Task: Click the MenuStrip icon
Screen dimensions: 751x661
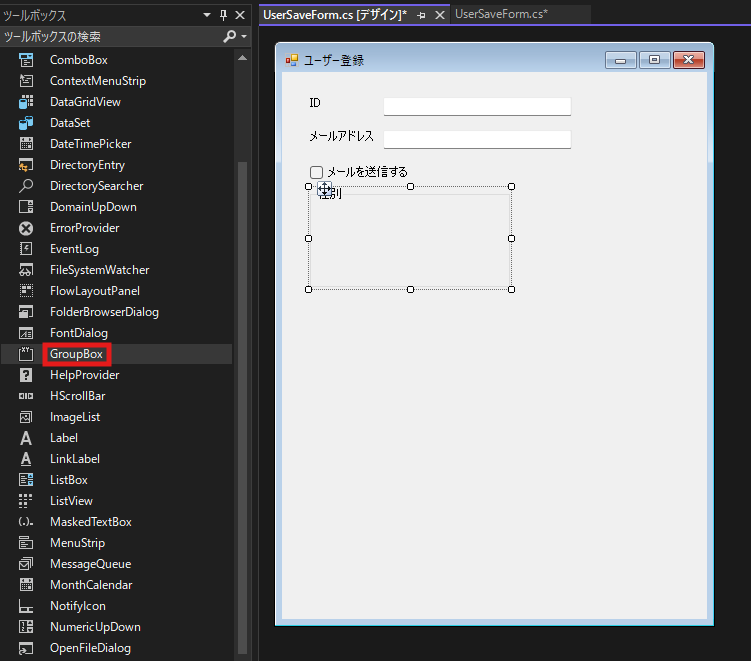Action: (x=26, y=543)
